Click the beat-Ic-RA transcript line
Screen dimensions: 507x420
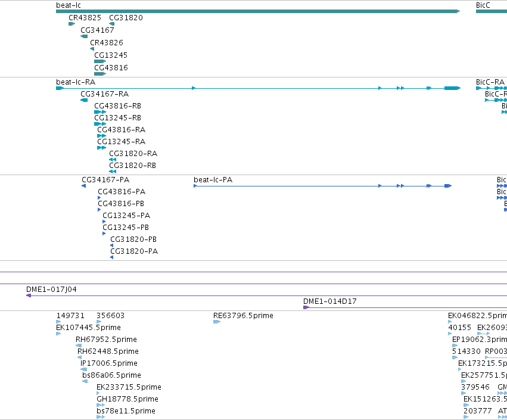[258, 88]
